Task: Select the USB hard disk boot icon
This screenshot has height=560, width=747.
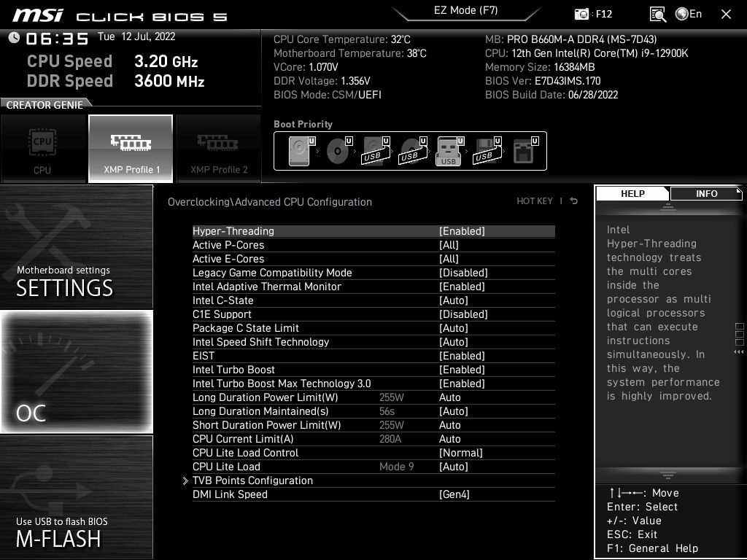Action: (376, 151)
